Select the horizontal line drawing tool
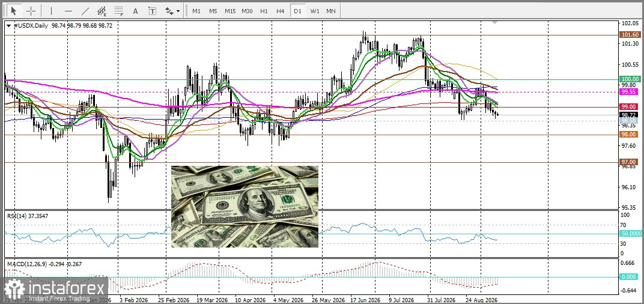 (68, 11)
